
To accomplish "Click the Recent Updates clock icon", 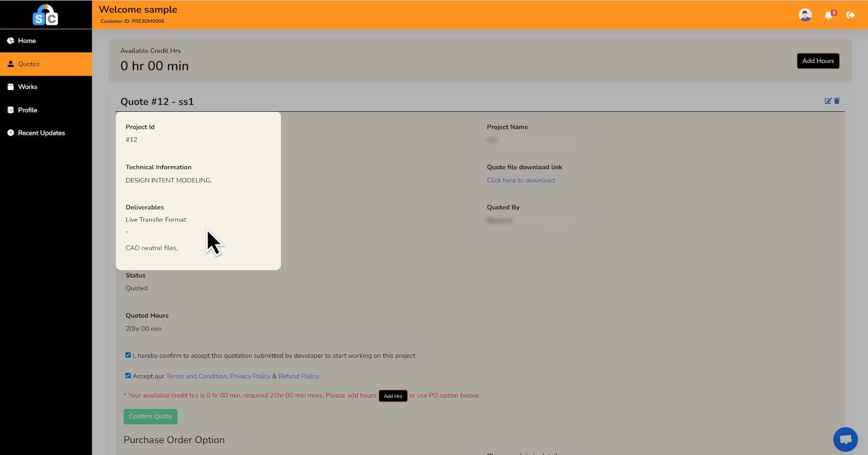I will click(x=10, y=133).
